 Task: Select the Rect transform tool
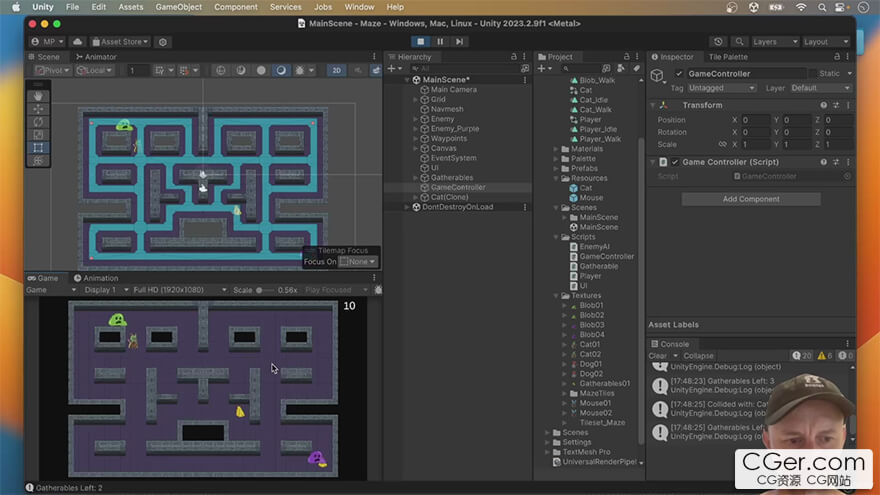(38, 148)
